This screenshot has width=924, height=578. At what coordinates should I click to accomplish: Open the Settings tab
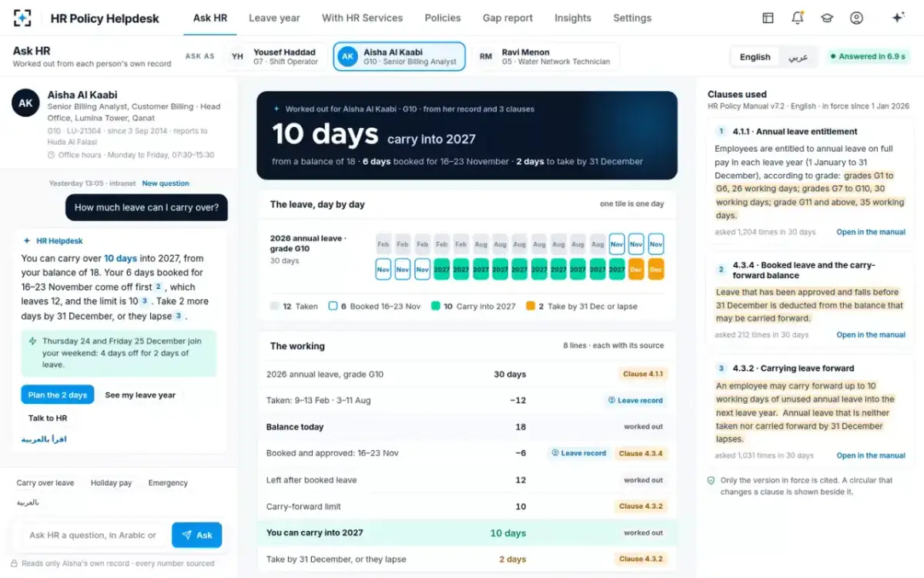[x=632, y=18]
